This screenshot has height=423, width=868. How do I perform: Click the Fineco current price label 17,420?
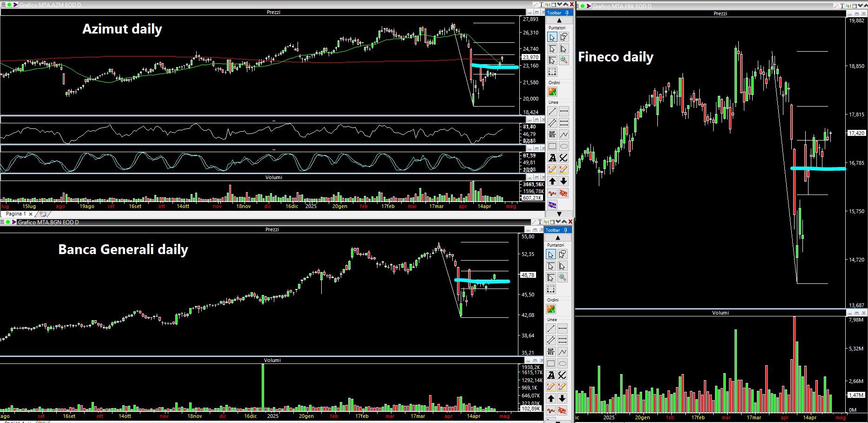point(856,133)
